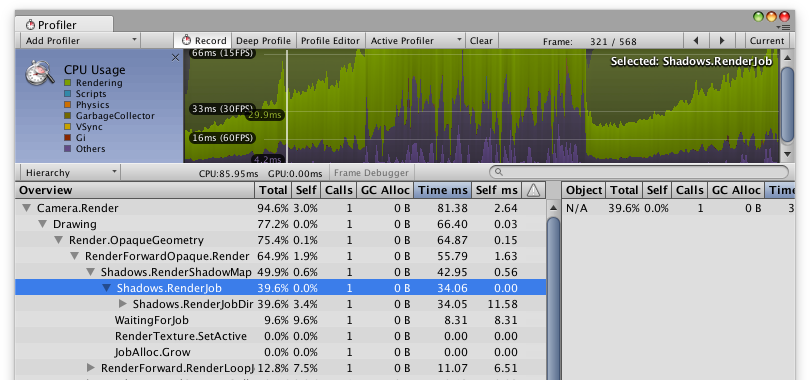
Task: Click the Clear button
Action: click(x=481, y=41)
